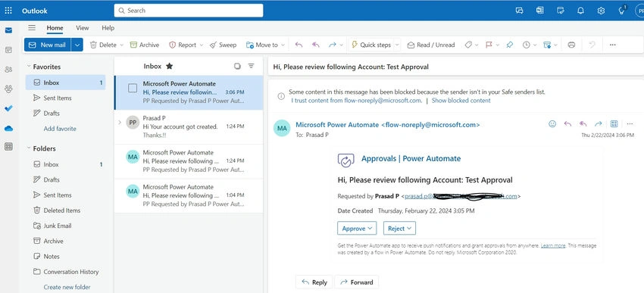Open the Approve dropdown in the email
Image resolution: width=644 pixels, height=293 pixels.
(357, 229)
